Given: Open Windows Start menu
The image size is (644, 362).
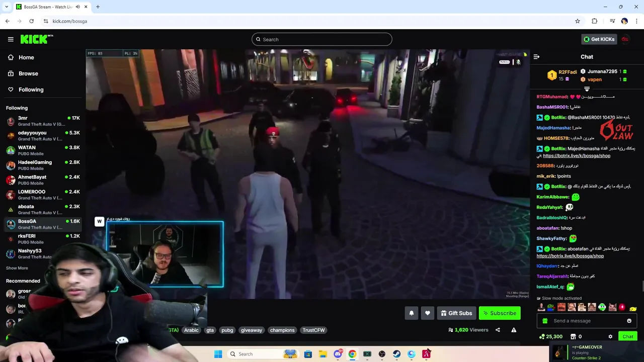Looking at the screenshot, I should [218, 354].
